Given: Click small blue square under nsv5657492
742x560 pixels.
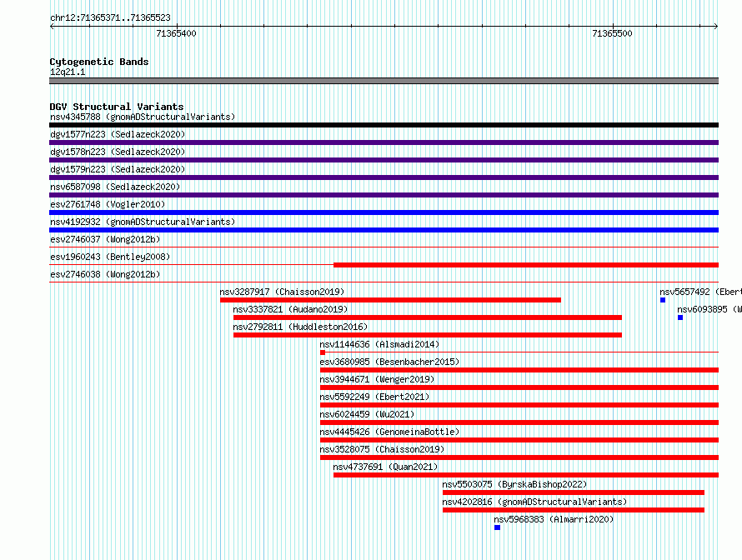Looking at the screenshot, I should click(x=663, y=300).
